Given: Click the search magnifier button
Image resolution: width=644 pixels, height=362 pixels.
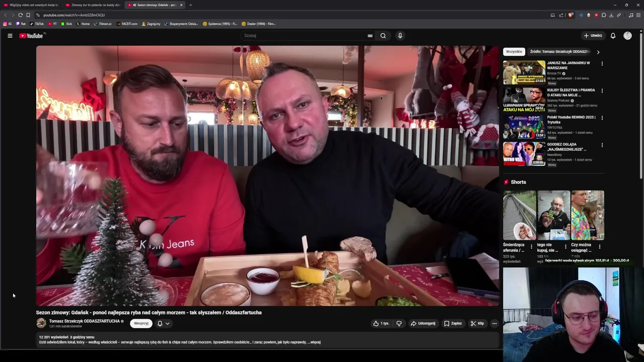Looking at the screenshot, I should [x=383, y=36].
